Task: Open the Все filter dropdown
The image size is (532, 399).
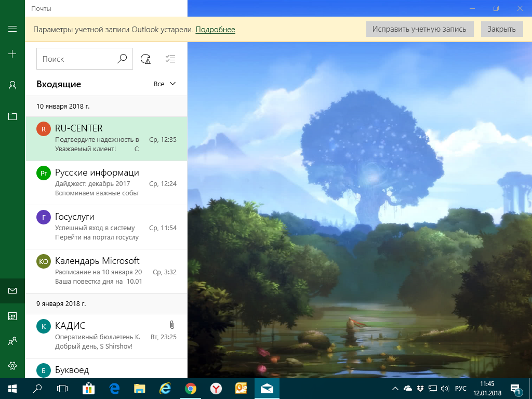Action: (165, 84)
